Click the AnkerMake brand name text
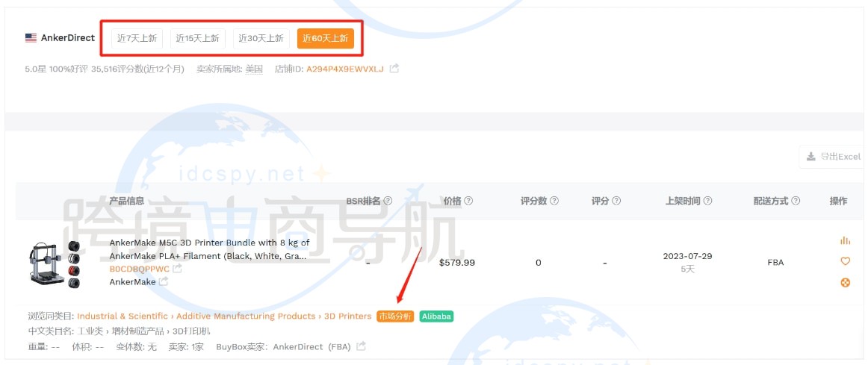This screenshot has height=365, width=868. click(x=132, y=282)
